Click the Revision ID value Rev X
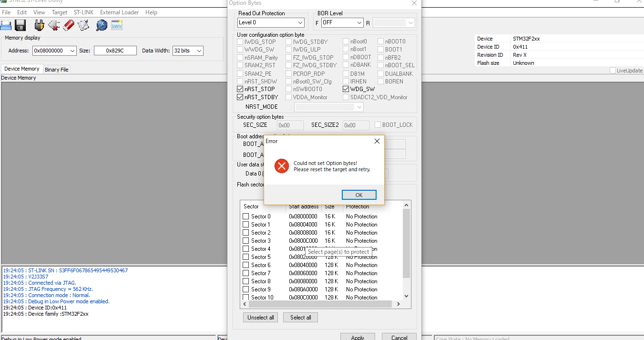The width and height of the screenshot is (644, 340). [520, 55]
